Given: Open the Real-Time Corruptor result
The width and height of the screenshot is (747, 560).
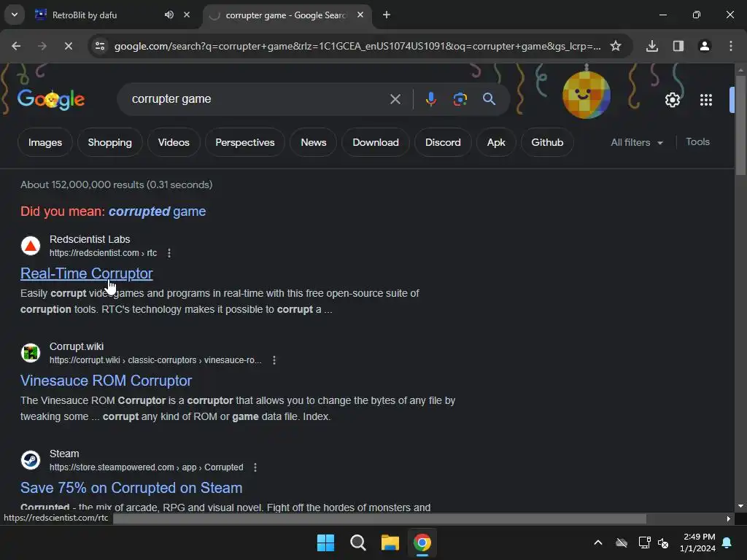Looking at the screenshot, I should (87, 273).
